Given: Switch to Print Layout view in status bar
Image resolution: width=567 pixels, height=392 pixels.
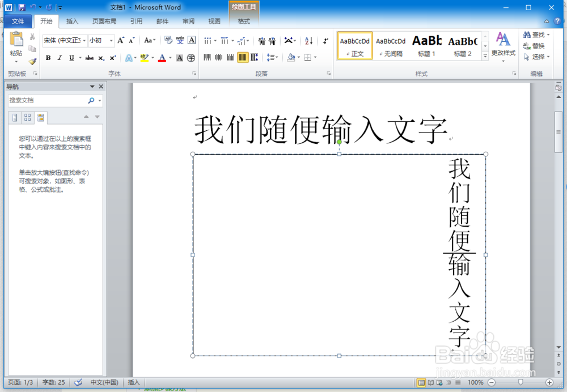Looking at the screenshot, I should coord(421,382).
